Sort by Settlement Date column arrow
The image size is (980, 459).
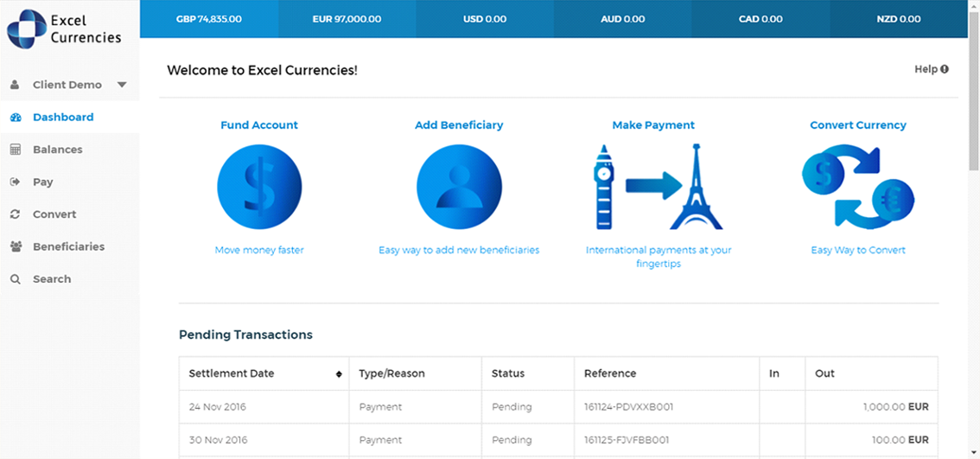coord(339,374)
